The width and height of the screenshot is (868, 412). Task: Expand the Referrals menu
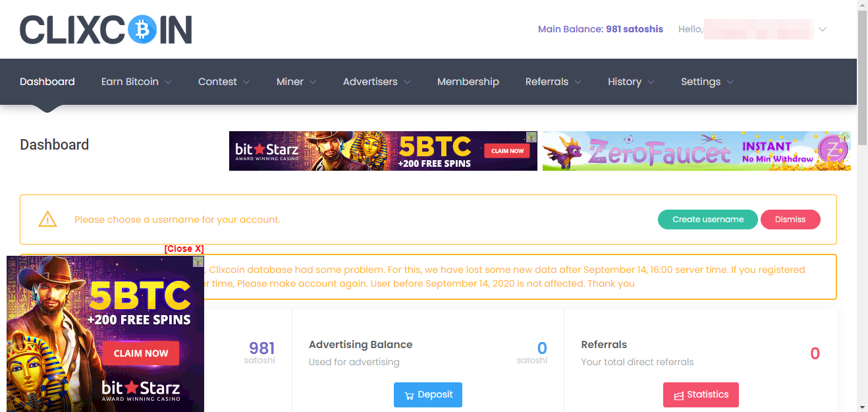tap(553, 82)
